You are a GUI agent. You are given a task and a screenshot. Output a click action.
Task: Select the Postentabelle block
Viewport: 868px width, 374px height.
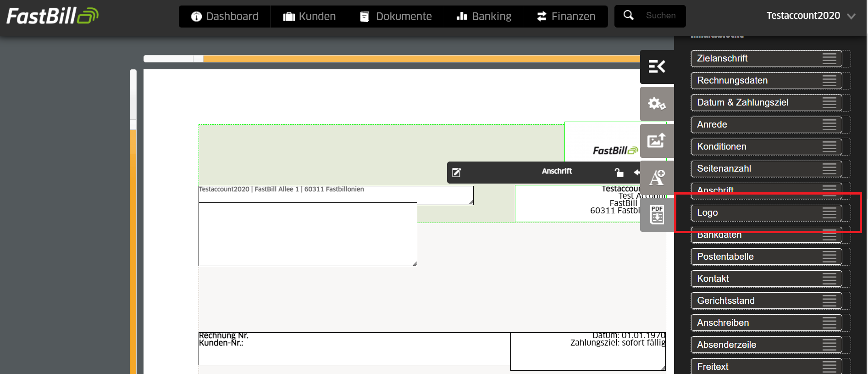pos(766,257)
